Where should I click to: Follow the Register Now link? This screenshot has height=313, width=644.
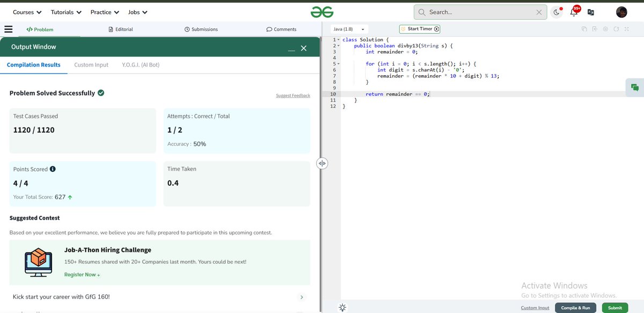pos(80,274)
